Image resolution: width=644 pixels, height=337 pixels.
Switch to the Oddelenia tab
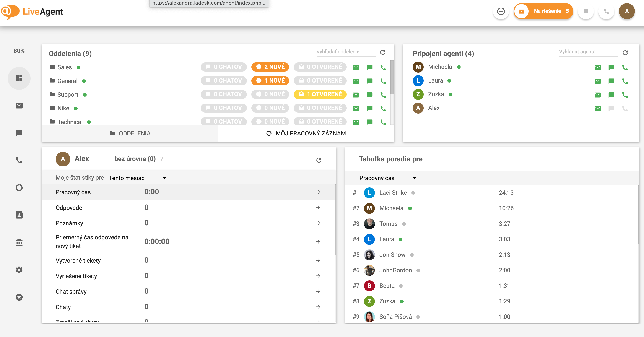(130, 133)
